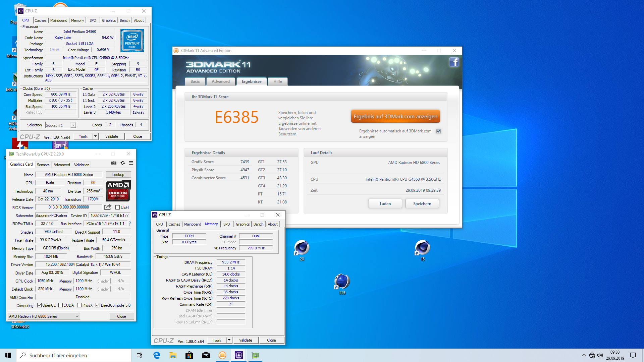Open Microsoft Store from the taskbar
This screenshot has height=362, width=644.
[189, 355]
